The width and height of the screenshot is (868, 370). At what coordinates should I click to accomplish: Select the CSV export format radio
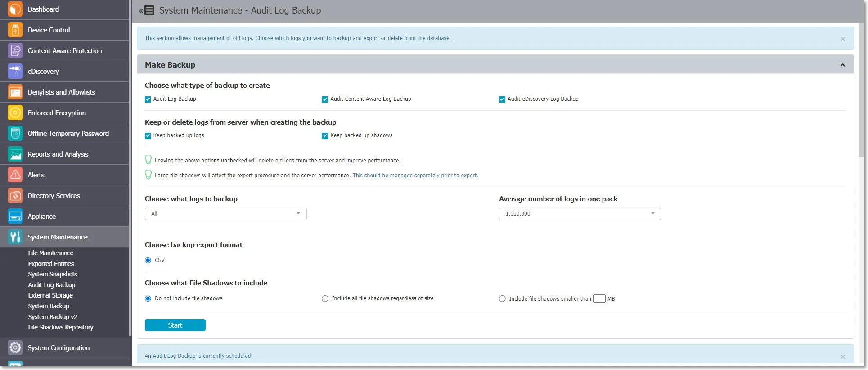pyautogui.click(x=148, y=260)
